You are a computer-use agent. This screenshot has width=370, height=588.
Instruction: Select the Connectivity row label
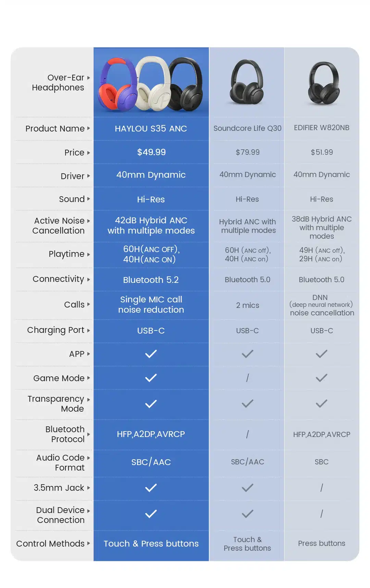(x=58, y=279)
